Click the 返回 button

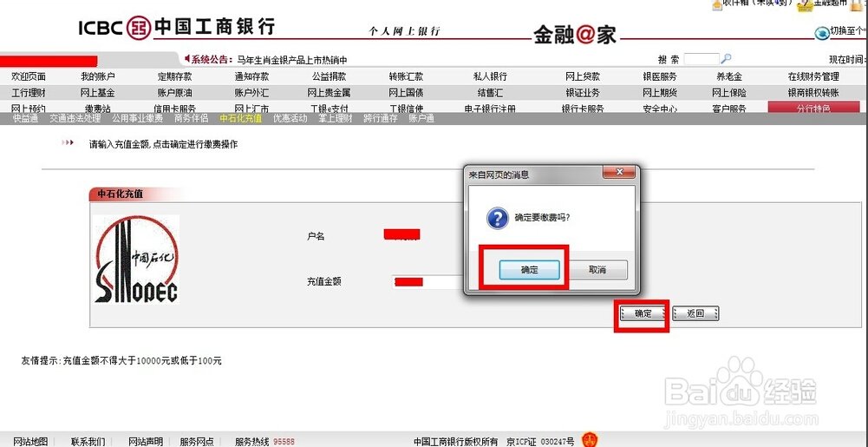[x=695, y=313]
